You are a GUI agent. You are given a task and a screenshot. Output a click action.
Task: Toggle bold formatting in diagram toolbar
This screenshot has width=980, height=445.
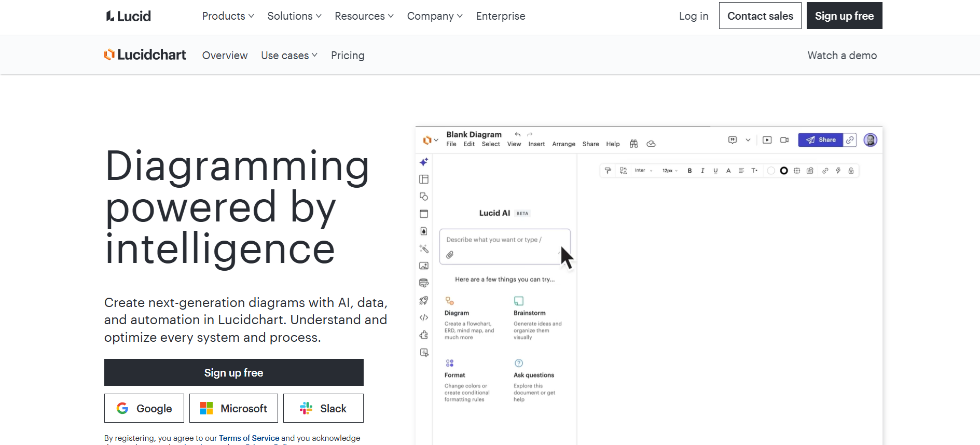689,171
